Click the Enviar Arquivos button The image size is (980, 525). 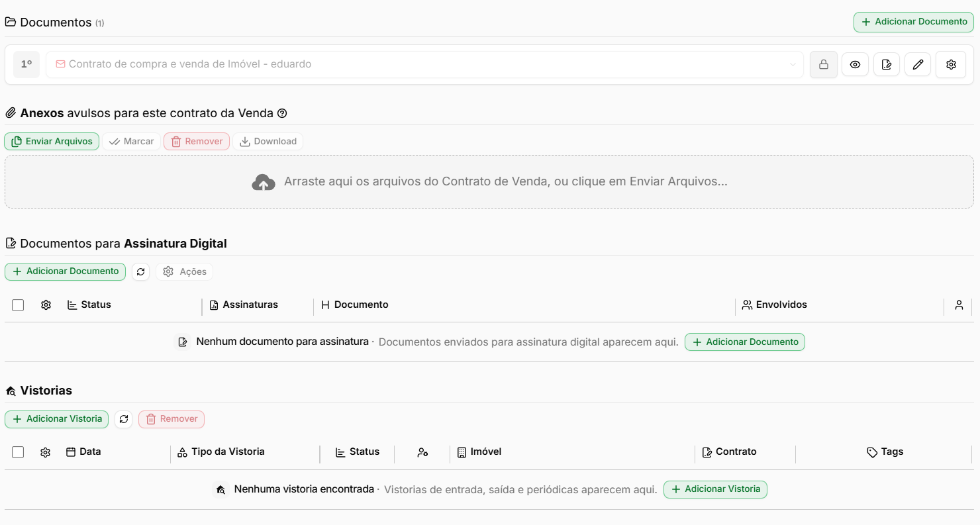[x=52, y=141]
